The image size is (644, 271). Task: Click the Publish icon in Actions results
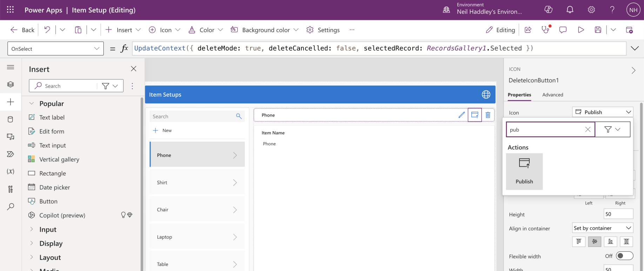click(x=524, y=171)
